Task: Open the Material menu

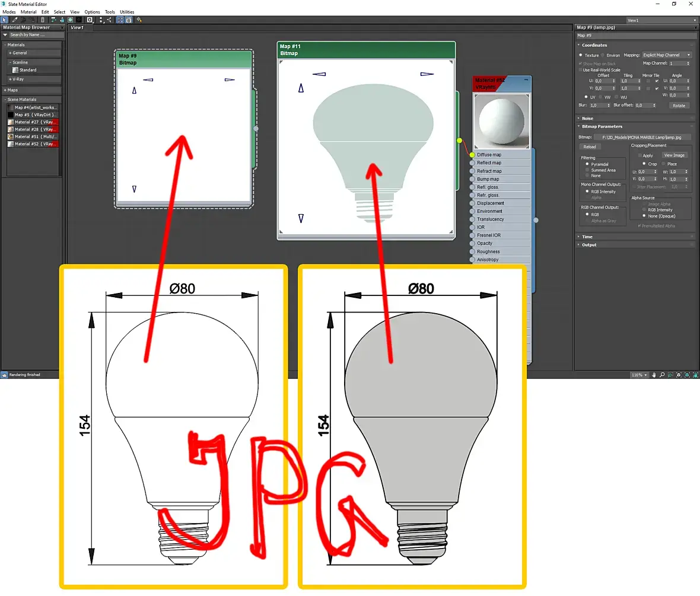Action: click(28, 12)
